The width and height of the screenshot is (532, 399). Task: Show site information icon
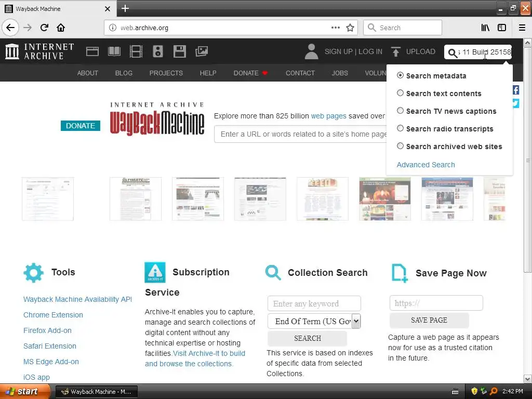(x=112, y=28)
